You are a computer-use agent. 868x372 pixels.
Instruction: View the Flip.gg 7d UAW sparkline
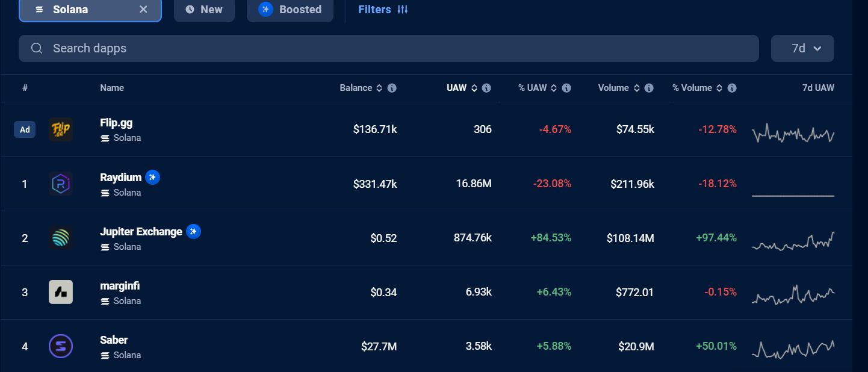pos(793,133)
